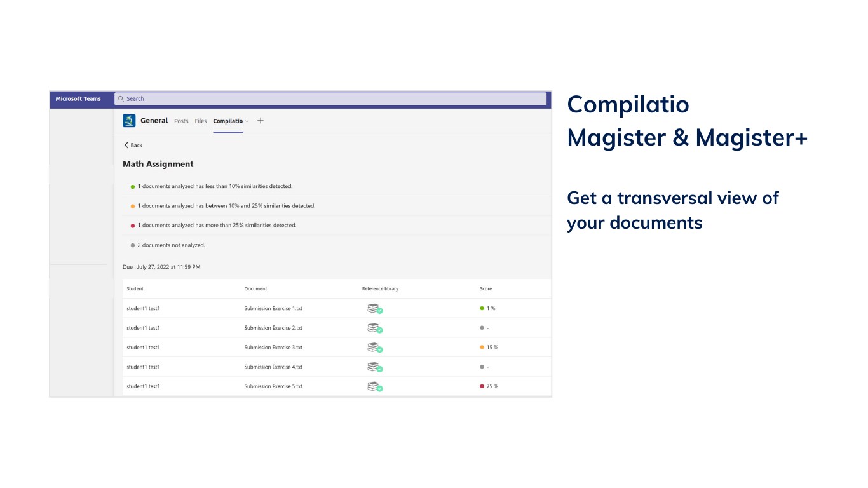The width and height of the screenshot is (868, 488).
Task: Click the between 10% and 25% summary line
Action: tap(226, 206)
